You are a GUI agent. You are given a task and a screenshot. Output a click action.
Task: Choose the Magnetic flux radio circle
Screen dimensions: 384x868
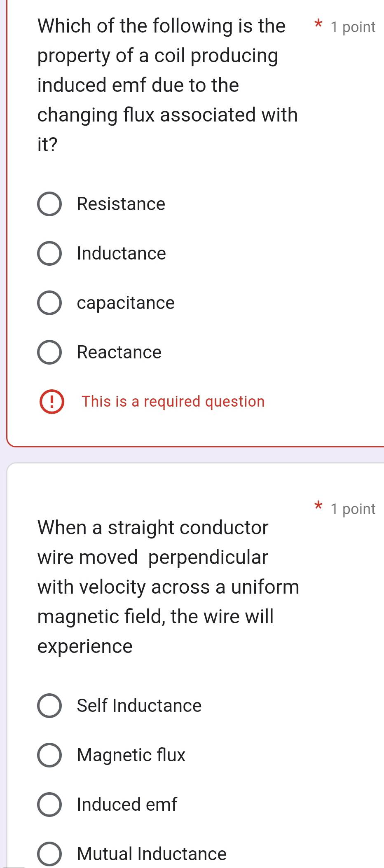pos(49,755)
